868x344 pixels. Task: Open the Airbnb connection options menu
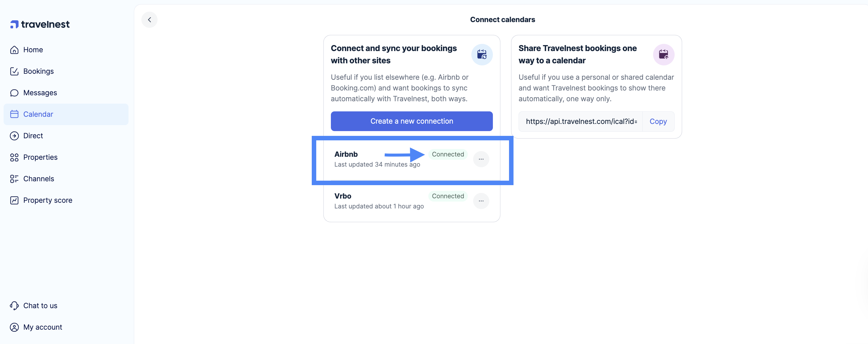481,159
